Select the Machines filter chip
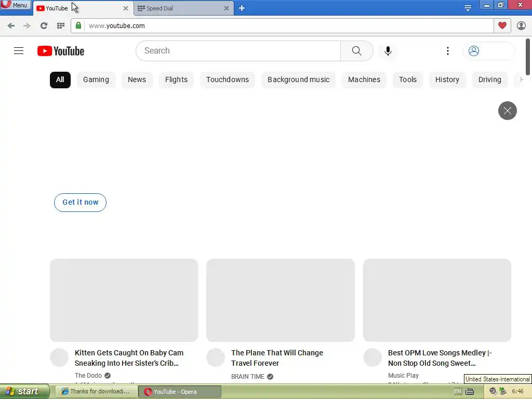The image size is (532, 399). 364,79
